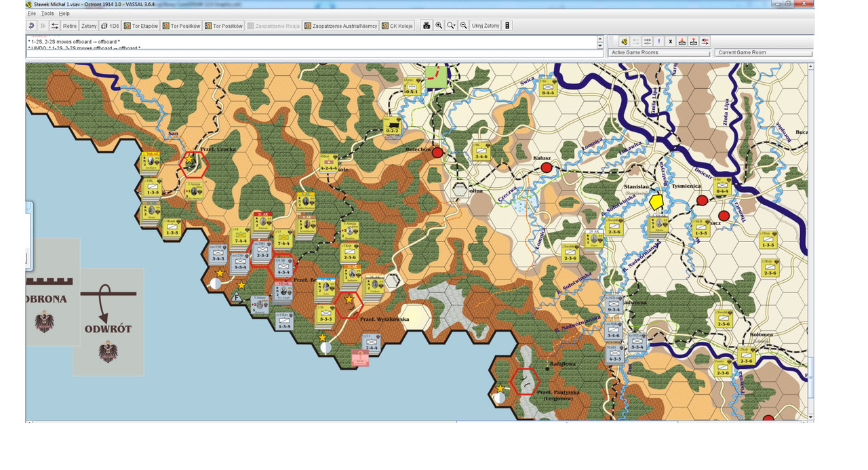
Task: Click the Current Game Room header
Action: (764, 52)
